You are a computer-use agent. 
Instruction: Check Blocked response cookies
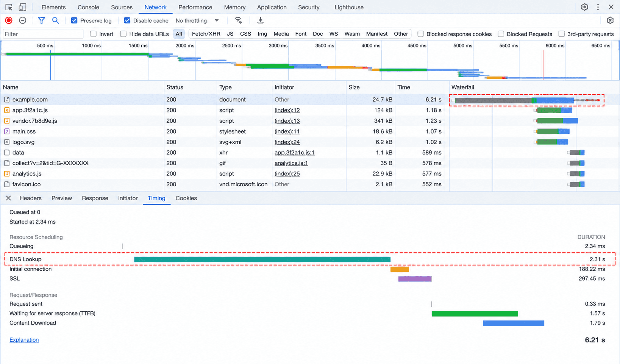(420, 34)
